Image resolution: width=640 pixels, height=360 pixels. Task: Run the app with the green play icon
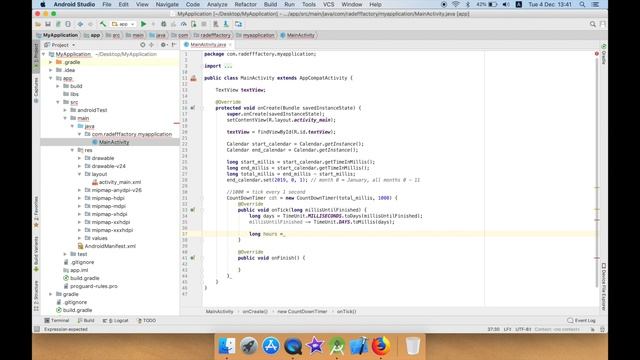pyautogui.click(x=143, y=24)
